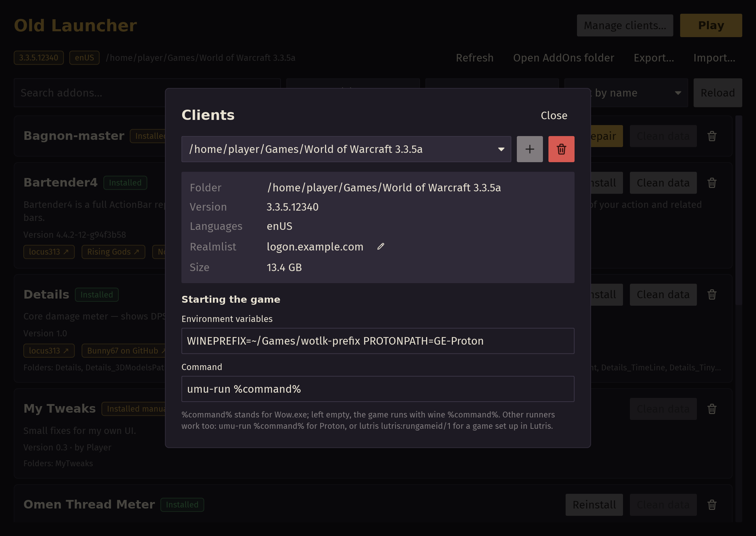Click Import…
Screen dimensions: 756x536
click(x=714, y=58)
